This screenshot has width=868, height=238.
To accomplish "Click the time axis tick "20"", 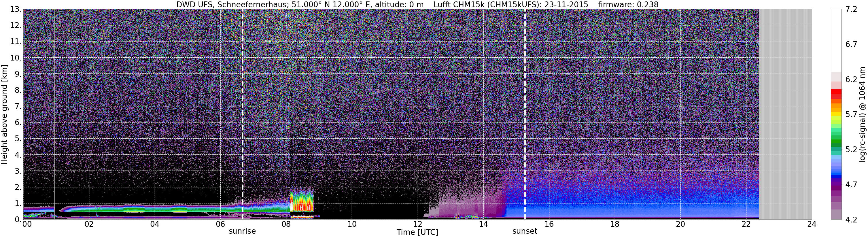I will [x=680, y=224].
